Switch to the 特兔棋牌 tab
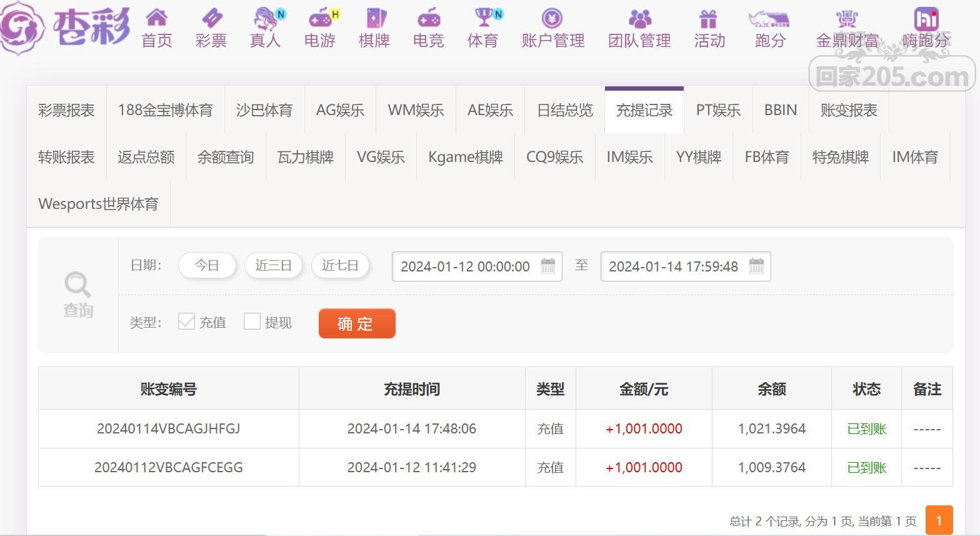This screenshot has height=536, width=980. [841, 157]
